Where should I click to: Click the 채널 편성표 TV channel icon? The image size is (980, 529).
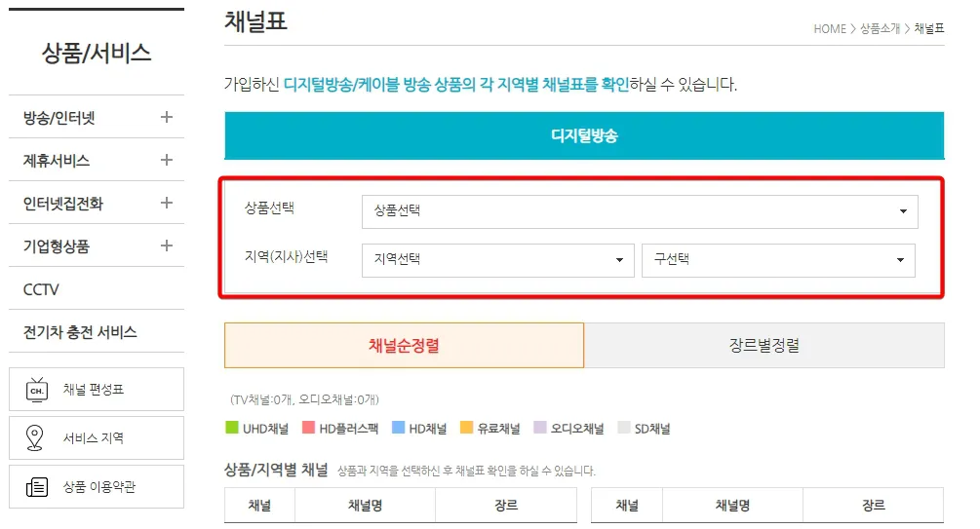pos(37,390)
